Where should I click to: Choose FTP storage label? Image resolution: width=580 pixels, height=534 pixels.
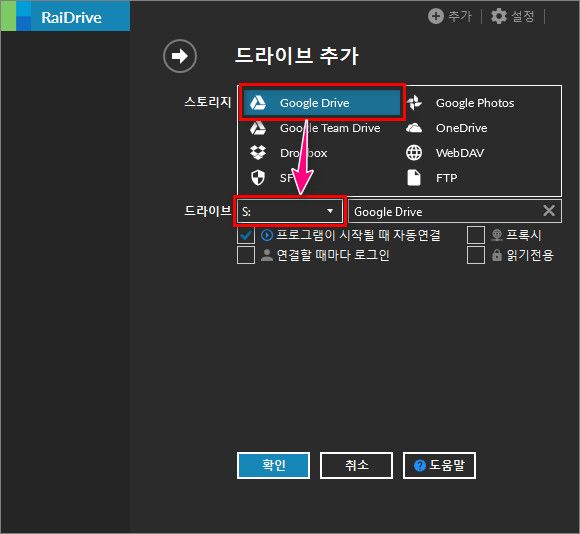pyautogui.click(x=446, y=178)
